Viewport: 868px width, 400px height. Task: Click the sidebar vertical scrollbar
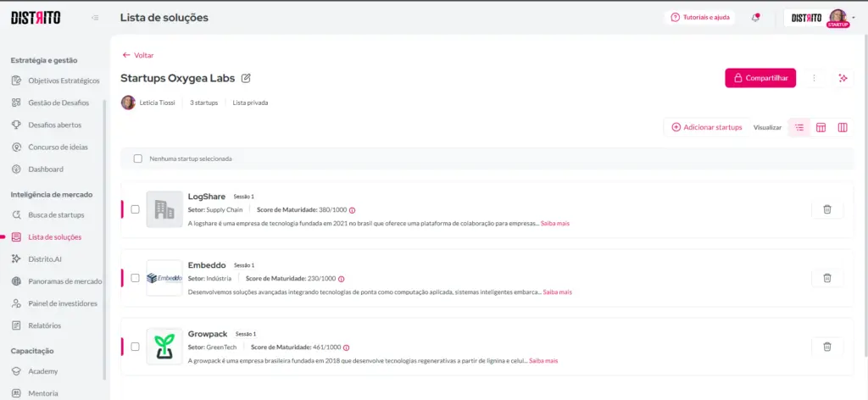pos(104,241)
